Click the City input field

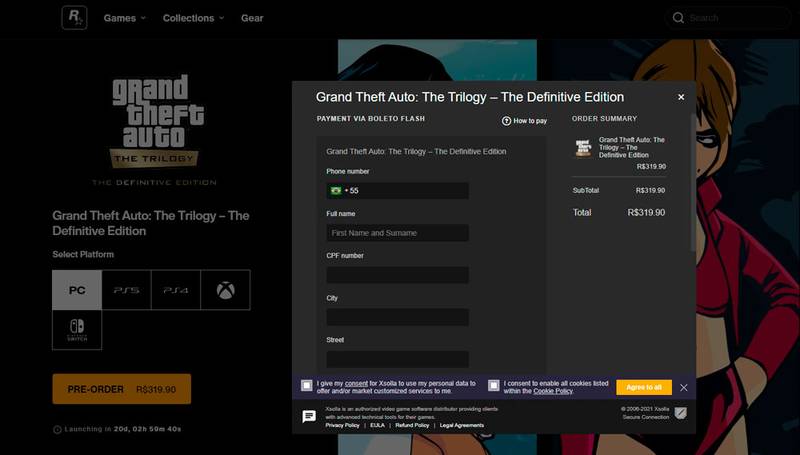(x=397, y=317)
